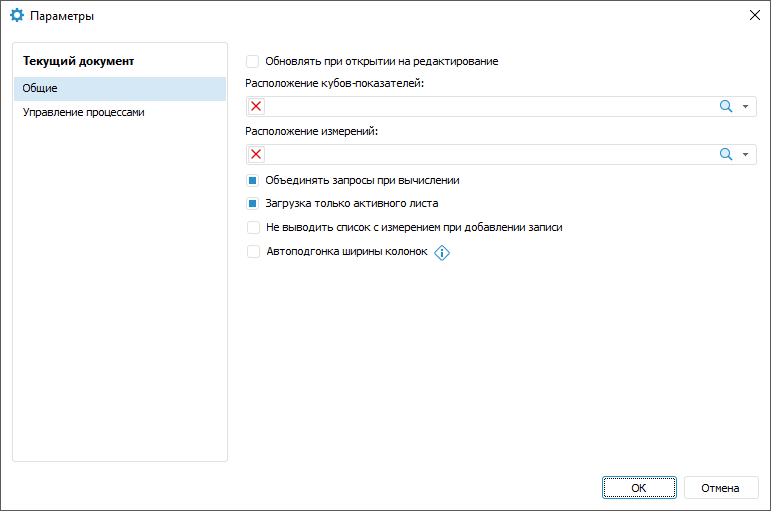This screenshot has width=771, height=511.
Task: Click the red X in the dimensions location field
Action: [257, 154]
